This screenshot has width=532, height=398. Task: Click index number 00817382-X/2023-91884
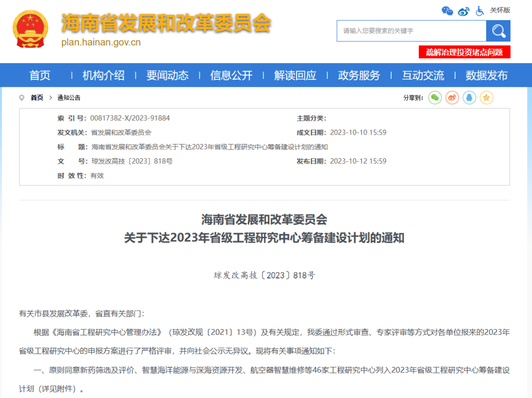(130, 118)
